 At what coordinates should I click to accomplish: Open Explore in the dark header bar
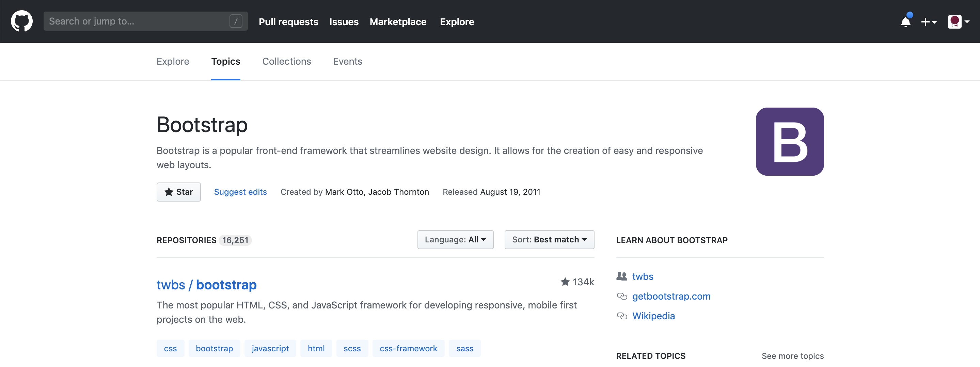tap(457, 22)
